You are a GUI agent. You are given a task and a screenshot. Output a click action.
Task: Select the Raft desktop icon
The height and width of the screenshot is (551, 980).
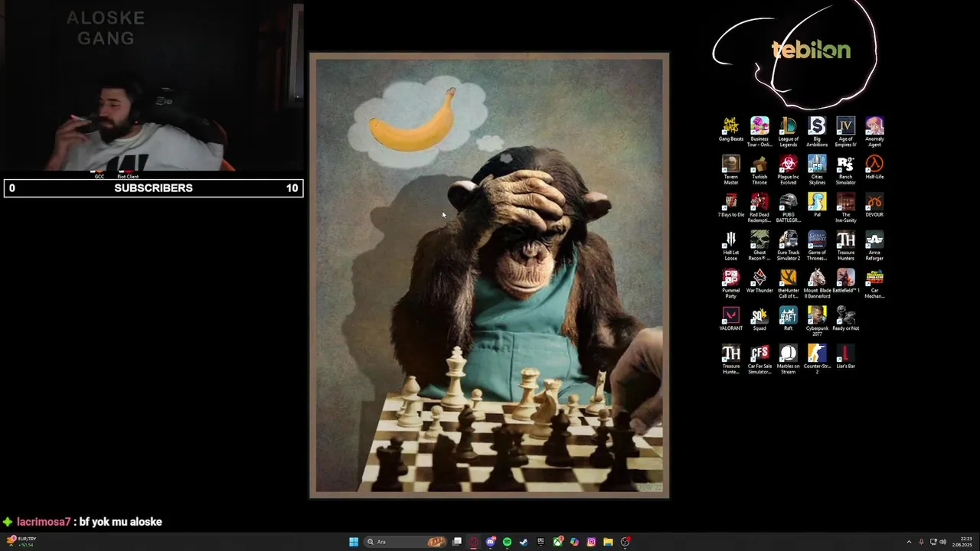788,318
